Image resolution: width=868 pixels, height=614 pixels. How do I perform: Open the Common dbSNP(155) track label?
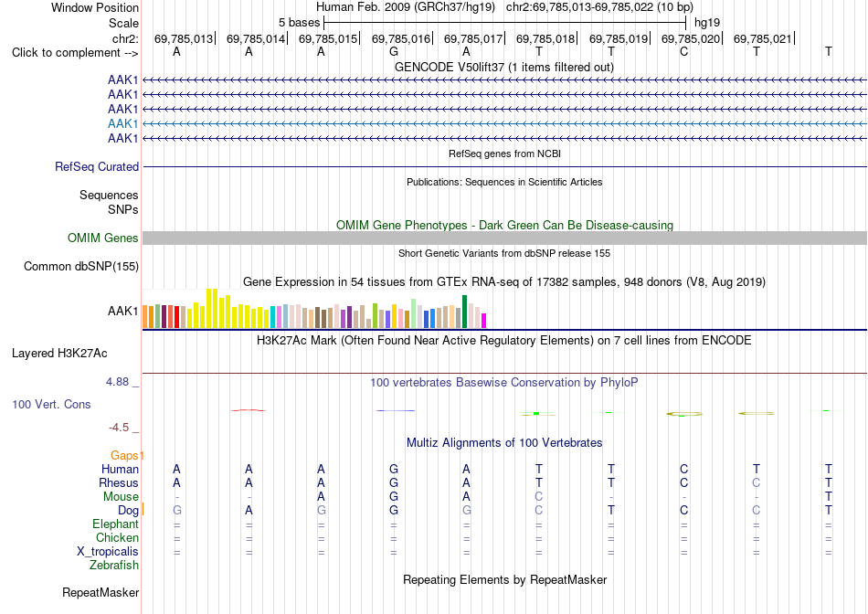tap(81, 266)
